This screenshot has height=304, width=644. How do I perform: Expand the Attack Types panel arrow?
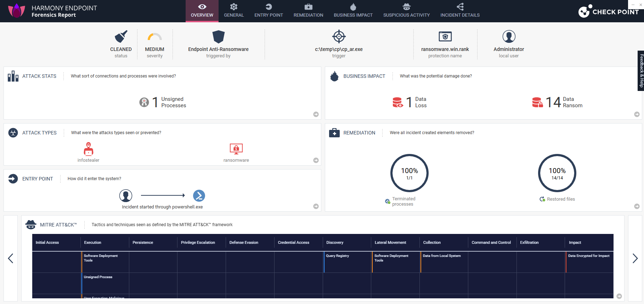(316, 160)
